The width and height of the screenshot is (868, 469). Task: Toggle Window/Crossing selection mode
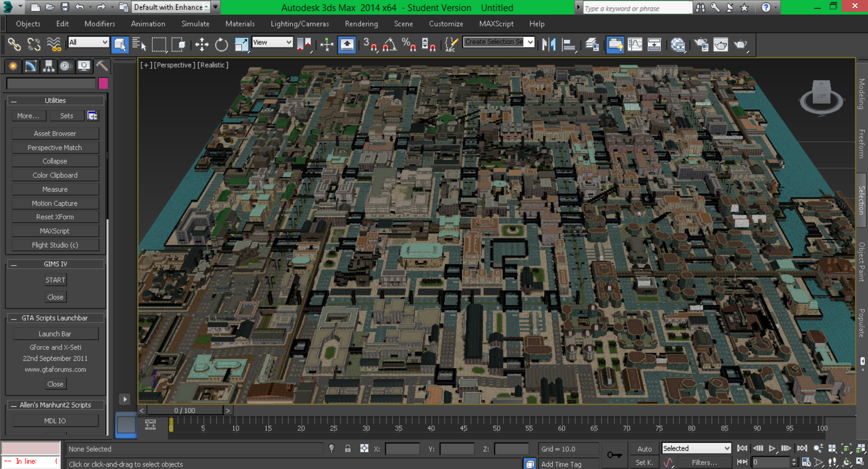click(x=179, y=45)
